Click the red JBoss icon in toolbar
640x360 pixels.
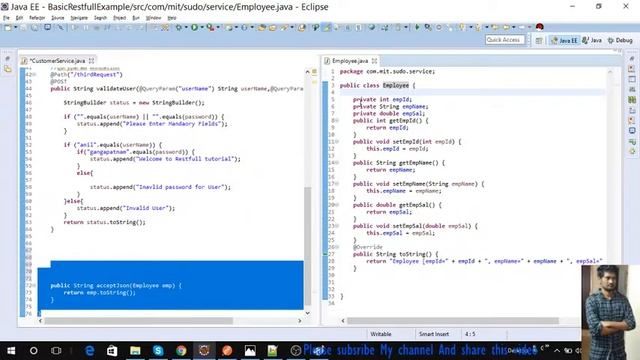point(540,27)
